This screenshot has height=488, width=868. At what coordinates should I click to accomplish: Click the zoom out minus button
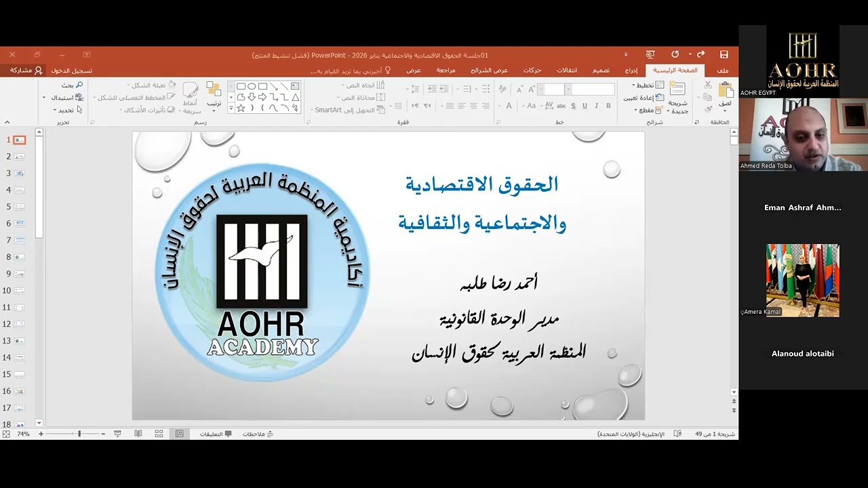[103, 434]
